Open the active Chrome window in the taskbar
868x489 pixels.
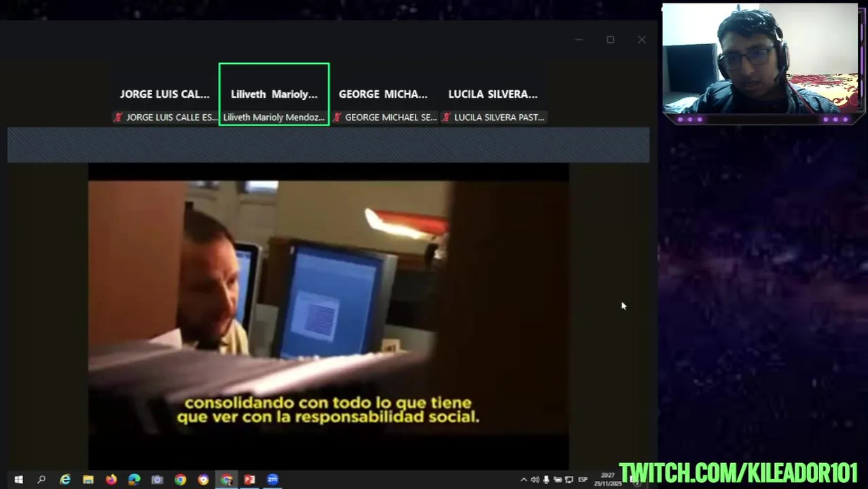click(x=226, y=479)
